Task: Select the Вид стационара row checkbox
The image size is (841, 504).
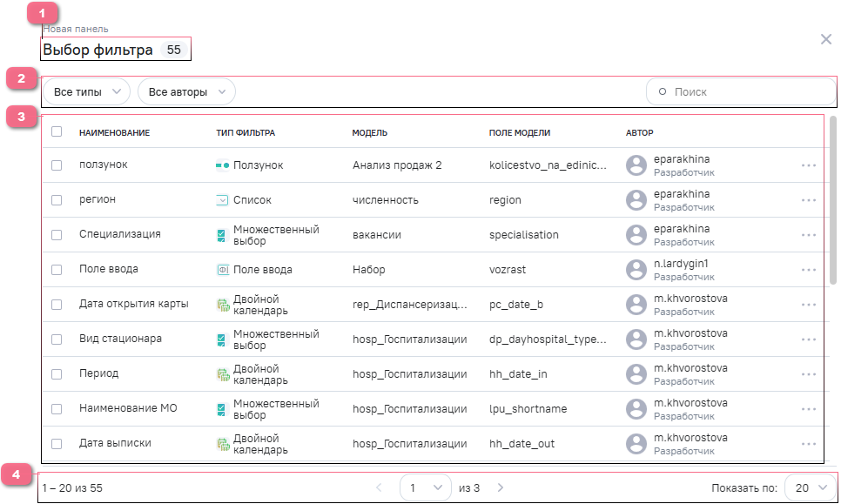Action: (57, 339)
